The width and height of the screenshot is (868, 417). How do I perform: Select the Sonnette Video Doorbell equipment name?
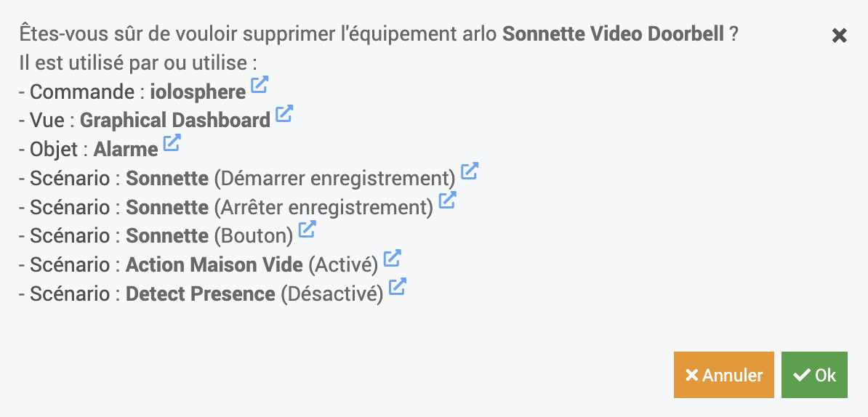[x=614, y=34]
